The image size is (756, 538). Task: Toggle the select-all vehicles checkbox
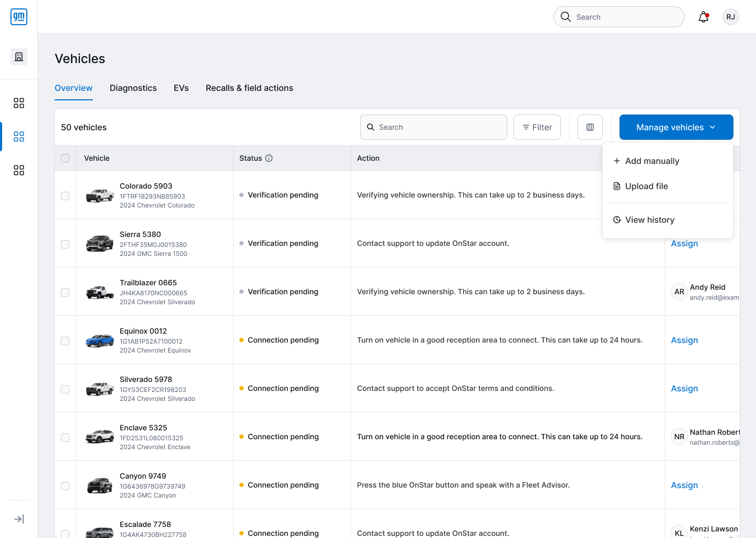[x=65, y=158]
